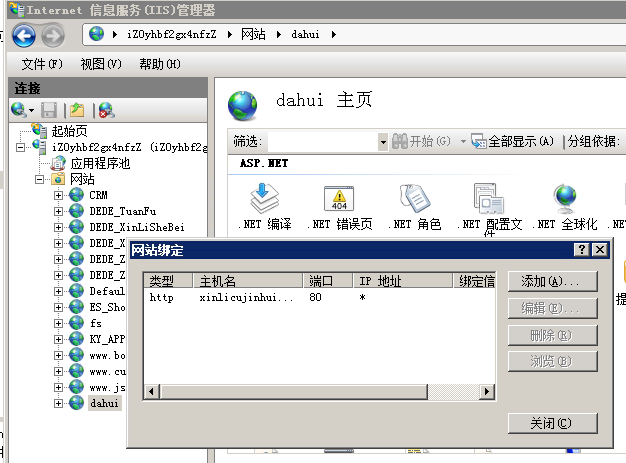626x463 pixels.
Task: Open the 视图(V) menu
Action: (x=101, y=64)
